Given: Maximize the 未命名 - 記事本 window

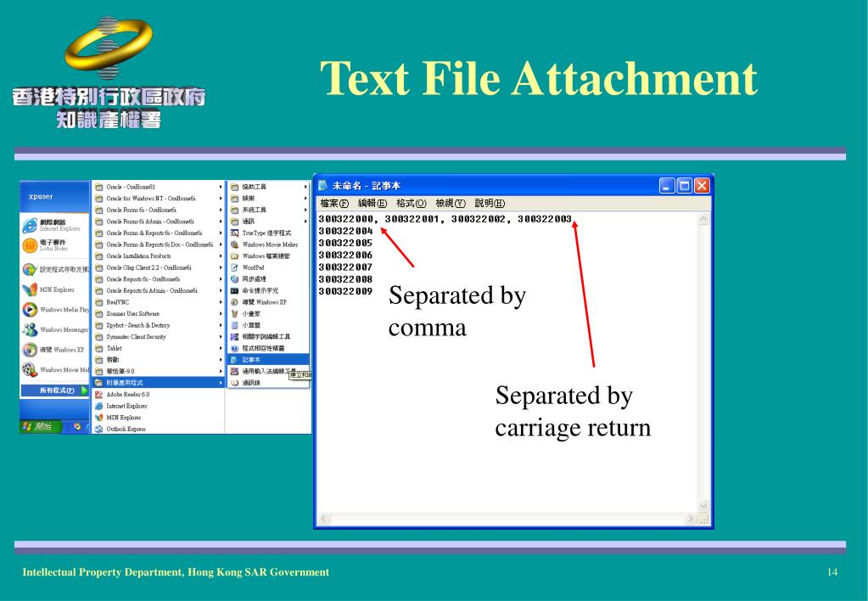Looking at the screenshot, I should point(684,186).
